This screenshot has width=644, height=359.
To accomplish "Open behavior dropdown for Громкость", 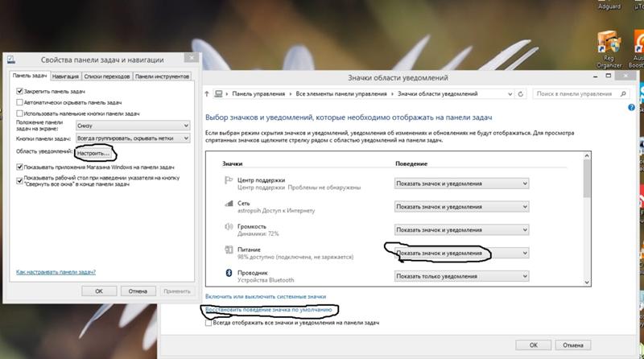I will coord(461,230).
